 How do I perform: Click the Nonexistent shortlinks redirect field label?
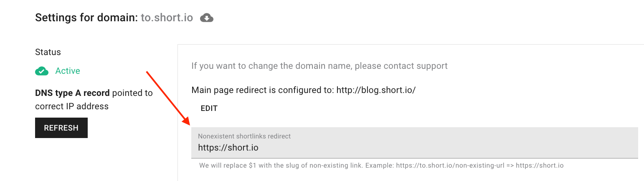244,136
